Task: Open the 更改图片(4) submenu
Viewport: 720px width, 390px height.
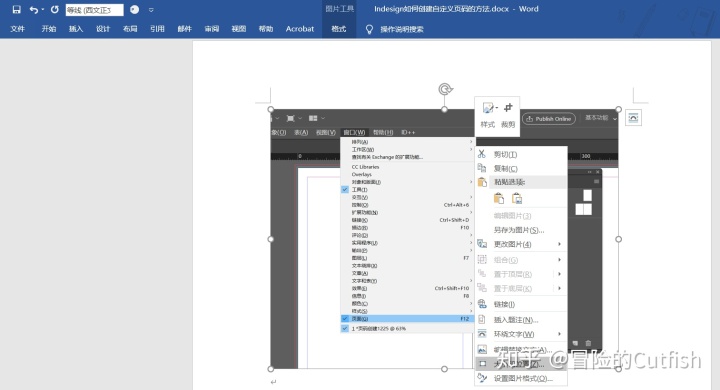Action: pos(521,244)
